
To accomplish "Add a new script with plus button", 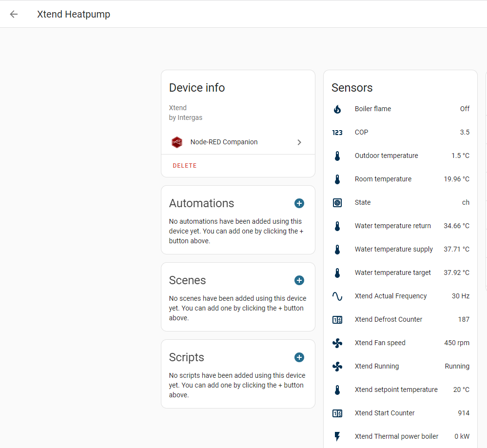I will 299,357.
